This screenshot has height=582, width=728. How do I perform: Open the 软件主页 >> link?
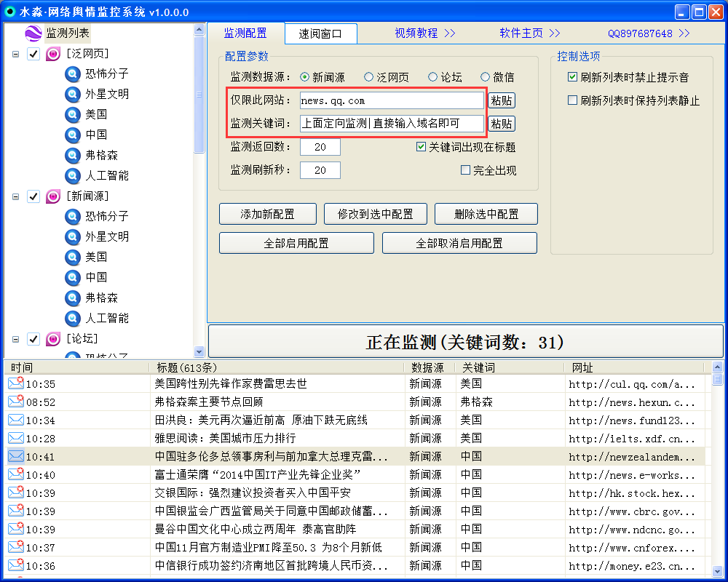[x=530, y=33]
